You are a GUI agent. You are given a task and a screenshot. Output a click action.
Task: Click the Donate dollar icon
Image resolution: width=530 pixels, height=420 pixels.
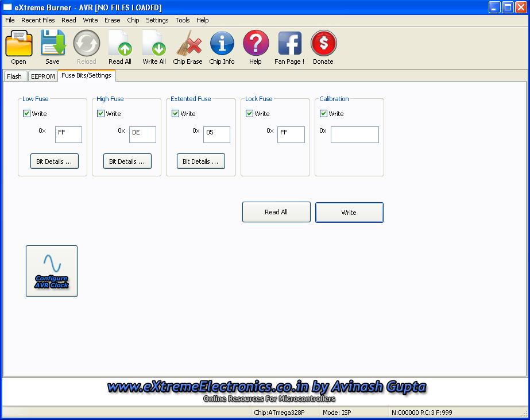tap(323, 45)
